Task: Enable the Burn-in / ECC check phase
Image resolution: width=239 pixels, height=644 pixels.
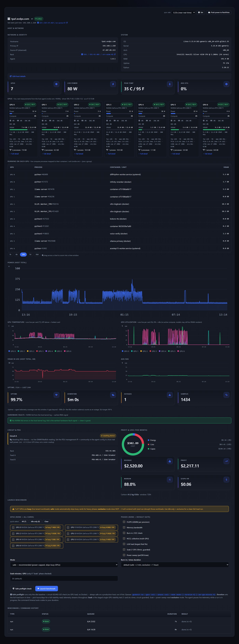Action: [124, 533]
